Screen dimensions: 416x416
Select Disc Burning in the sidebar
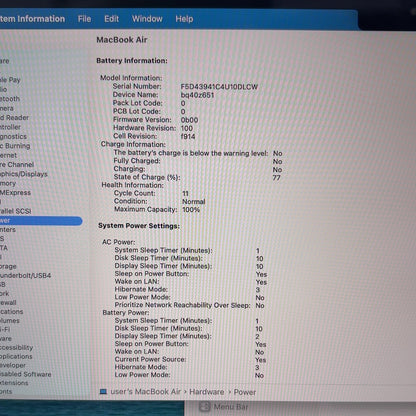[15, 146]
